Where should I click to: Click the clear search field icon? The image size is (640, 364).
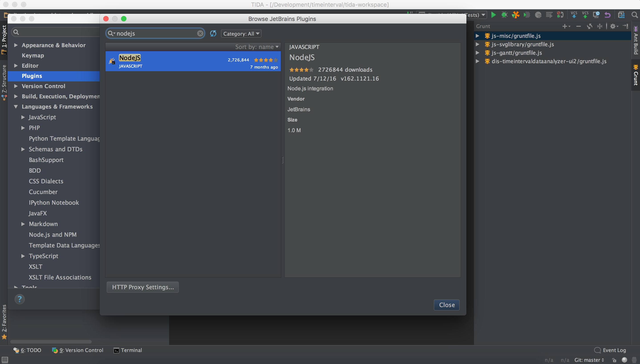point(200,33)
